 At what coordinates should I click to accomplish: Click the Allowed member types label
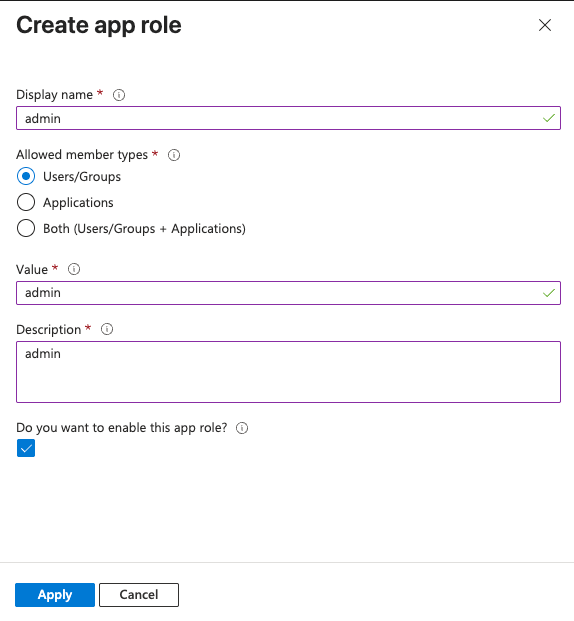click(82, 155)
